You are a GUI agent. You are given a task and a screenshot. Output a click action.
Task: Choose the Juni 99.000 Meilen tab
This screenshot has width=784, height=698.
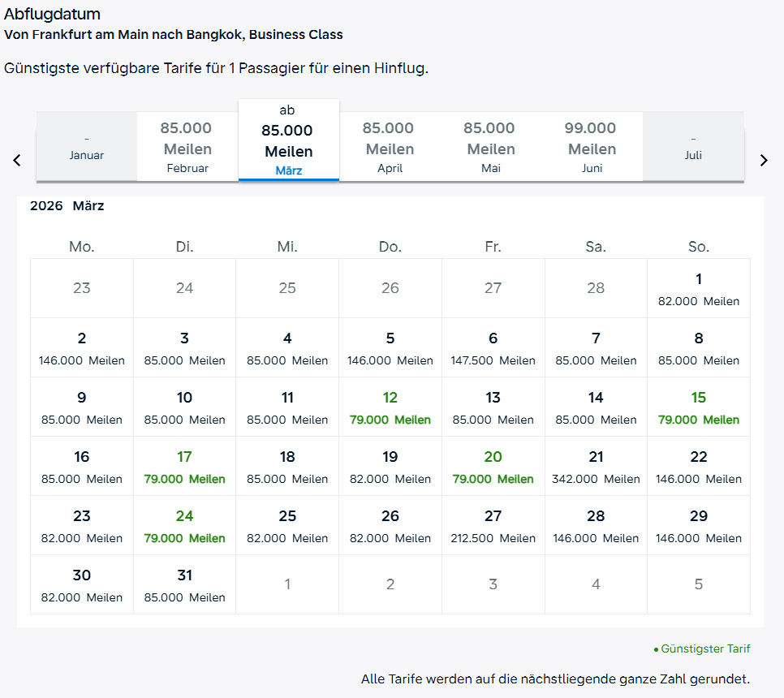[x=592, y=147]
